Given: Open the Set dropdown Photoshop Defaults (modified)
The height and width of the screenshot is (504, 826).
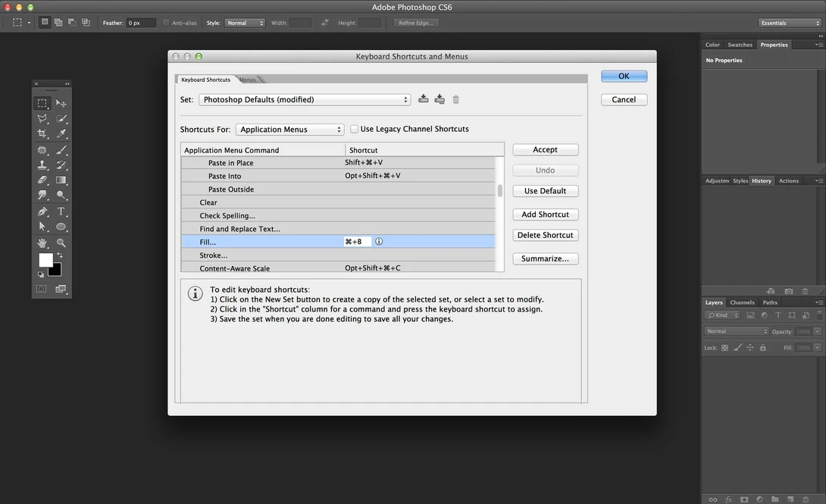Looking at the screenshot, I should coord(305,99).
